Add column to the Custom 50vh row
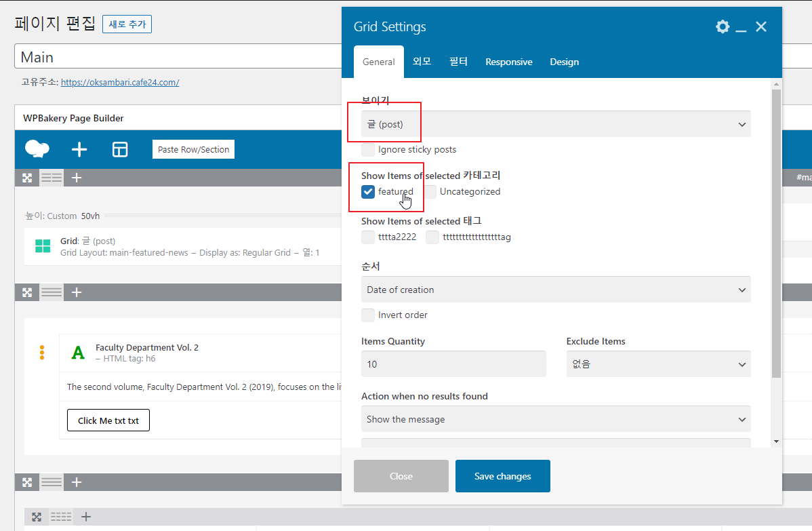This screenshot has height=531, width=812. (x=77, y=178)
